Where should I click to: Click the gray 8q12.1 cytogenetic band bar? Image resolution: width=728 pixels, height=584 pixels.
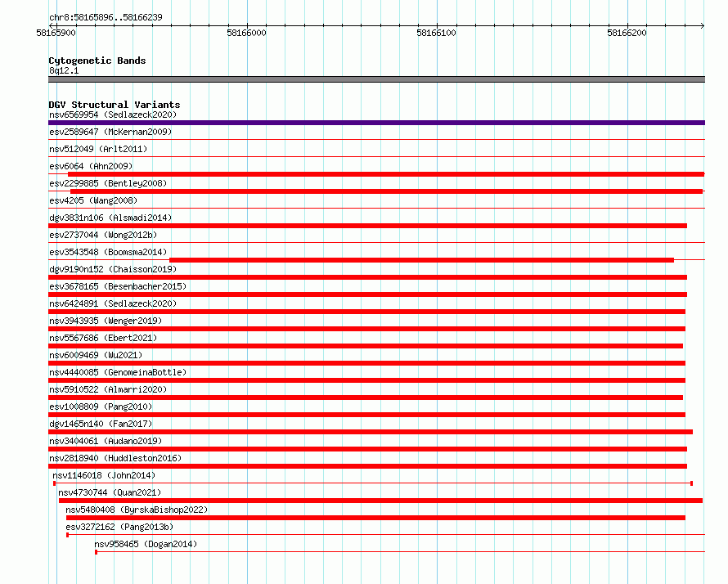pyautogui.click(x=376, y=79)
